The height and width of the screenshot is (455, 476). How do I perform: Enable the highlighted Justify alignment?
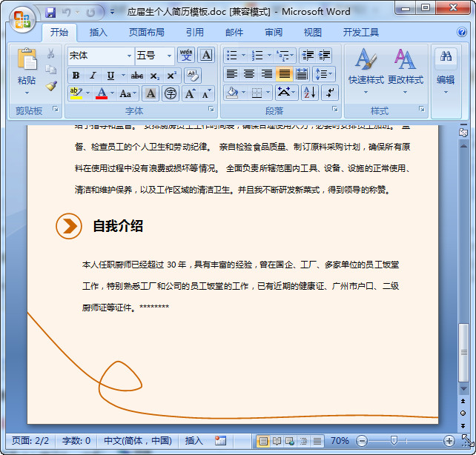coord(285,73)
